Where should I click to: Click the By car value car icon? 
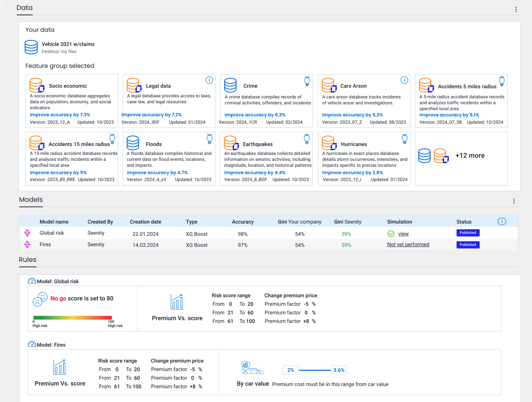click(252, 368)
